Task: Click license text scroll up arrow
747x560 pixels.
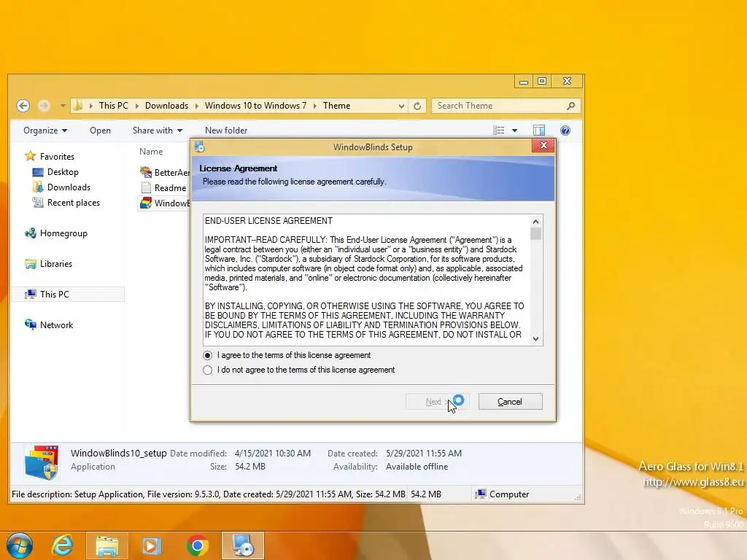Action: coord(535,222)
